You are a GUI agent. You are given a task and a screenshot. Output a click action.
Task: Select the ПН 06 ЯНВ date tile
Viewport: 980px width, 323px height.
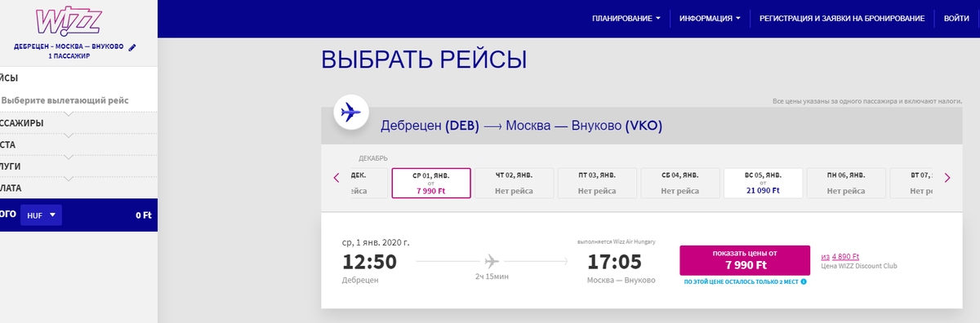point(847,183)
